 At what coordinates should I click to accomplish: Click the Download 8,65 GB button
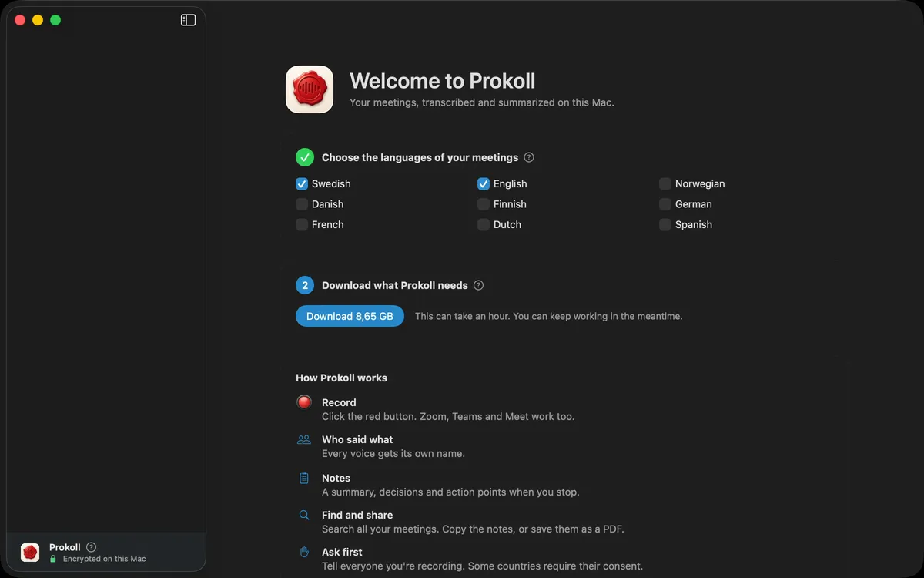(350, 316)
